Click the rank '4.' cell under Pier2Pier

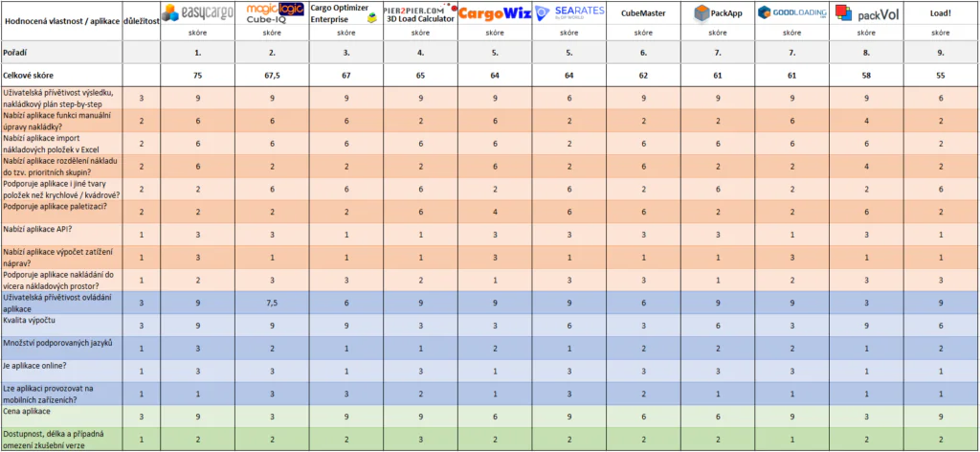click(x=420, y=53)
